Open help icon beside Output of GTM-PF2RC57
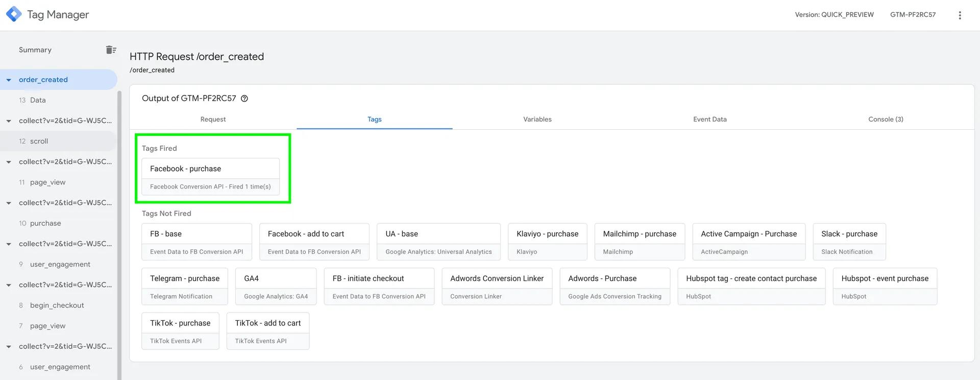This screenshot has height=380, width=980. click(x=244, y=99)
